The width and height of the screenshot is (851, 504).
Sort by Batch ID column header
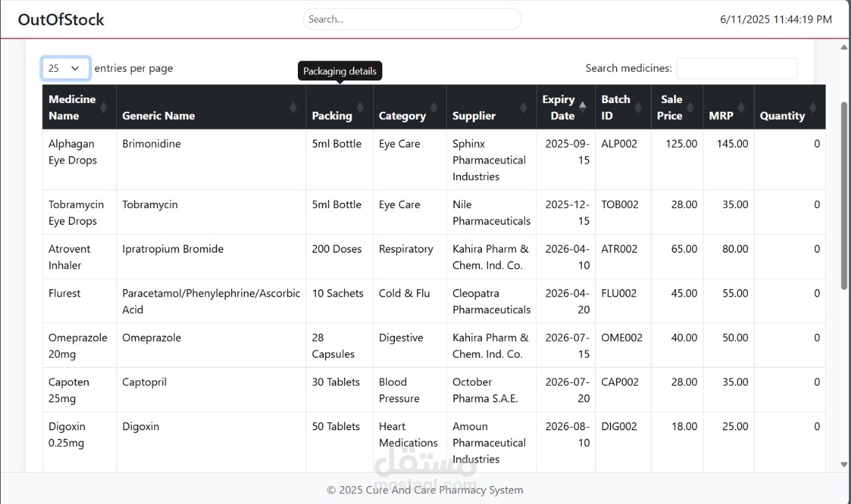tap(623, 107)
